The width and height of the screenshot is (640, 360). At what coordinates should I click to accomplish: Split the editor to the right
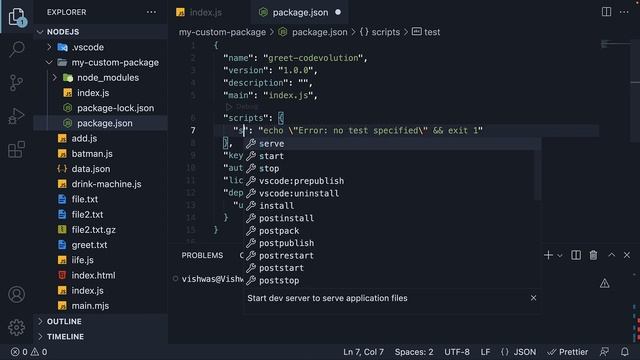tap(607, 12)
